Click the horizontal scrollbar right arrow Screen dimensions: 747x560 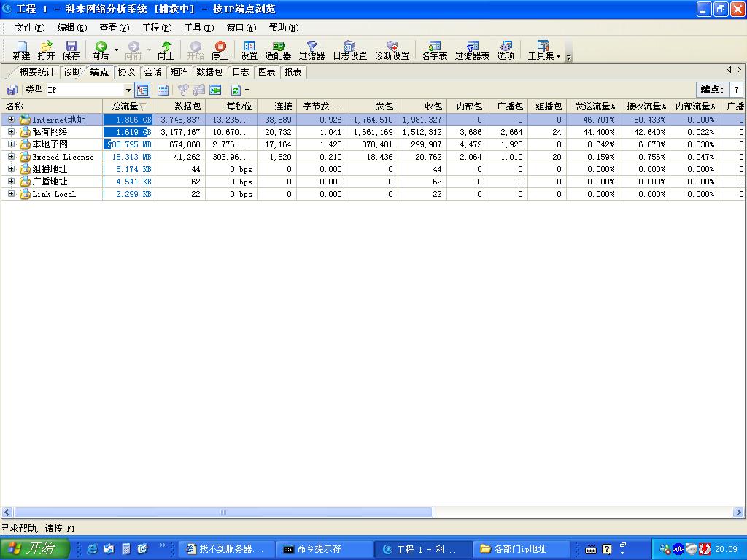click(738, 513)
